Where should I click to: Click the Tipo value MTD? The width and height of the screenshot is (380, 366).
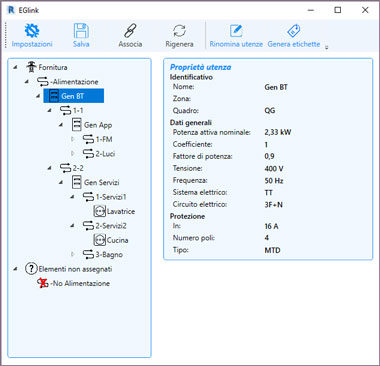coord(272,250)
